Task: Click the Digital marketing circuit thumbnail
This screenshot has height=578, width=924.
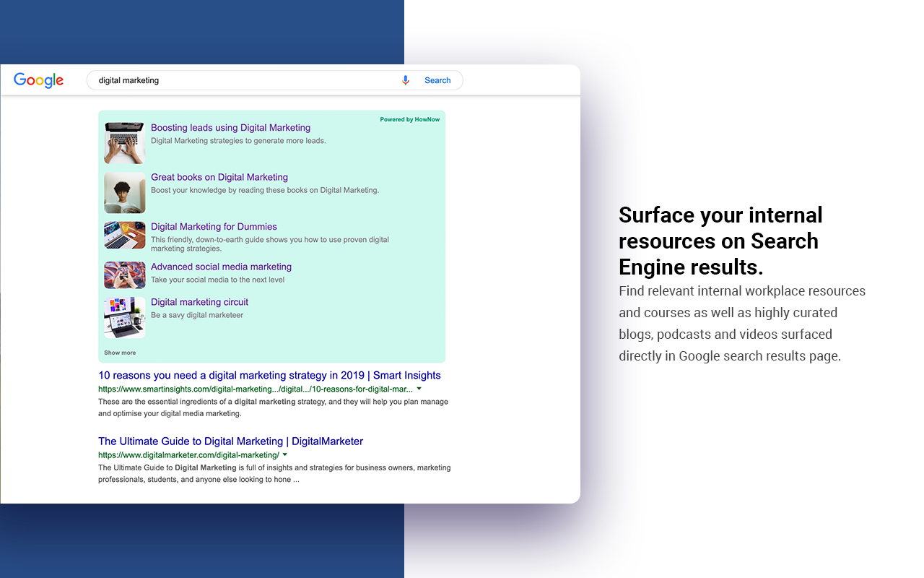Action: click(125, 317)
